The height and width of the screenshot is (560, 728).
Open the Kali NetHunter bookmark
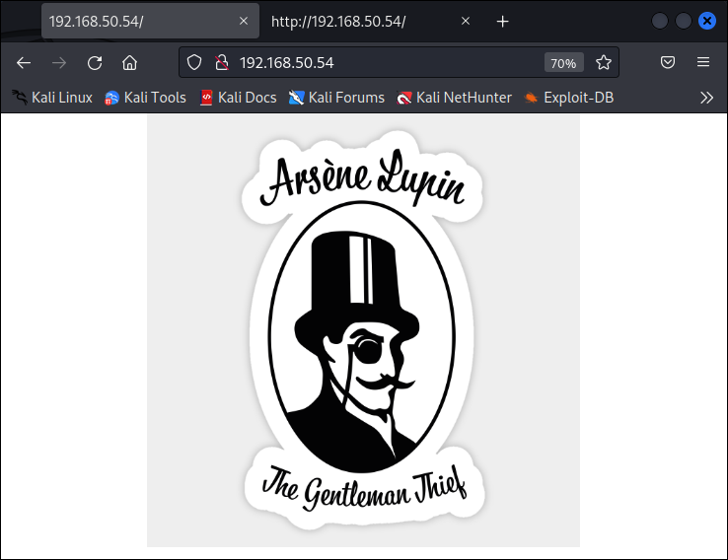click(454, 98)
